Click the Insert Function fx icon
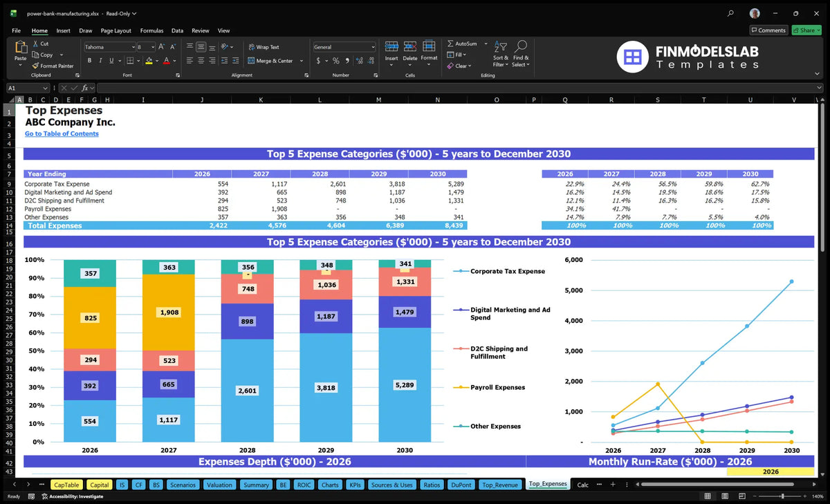Viewport: 830px width, 504px height. (85, 88)
